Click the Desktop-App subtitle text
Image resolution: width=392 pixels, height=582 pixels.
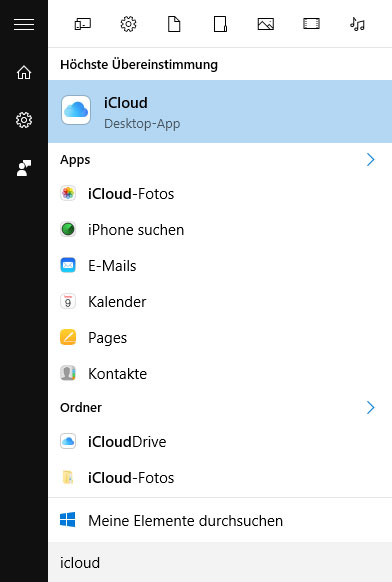point(142,124)
